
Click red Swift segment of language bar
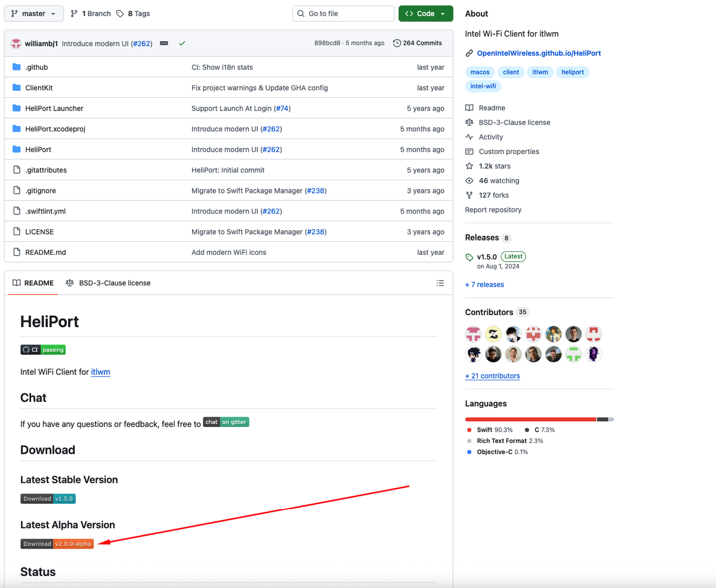click(x=530, y=420)
